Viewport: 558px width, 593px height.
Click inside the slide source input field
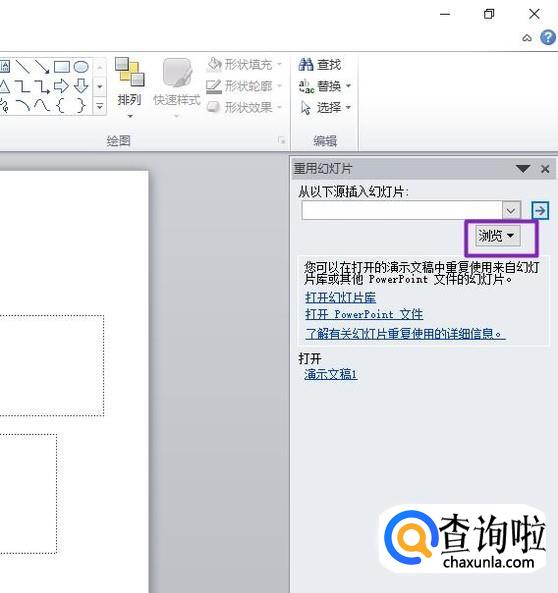[402, 210]
